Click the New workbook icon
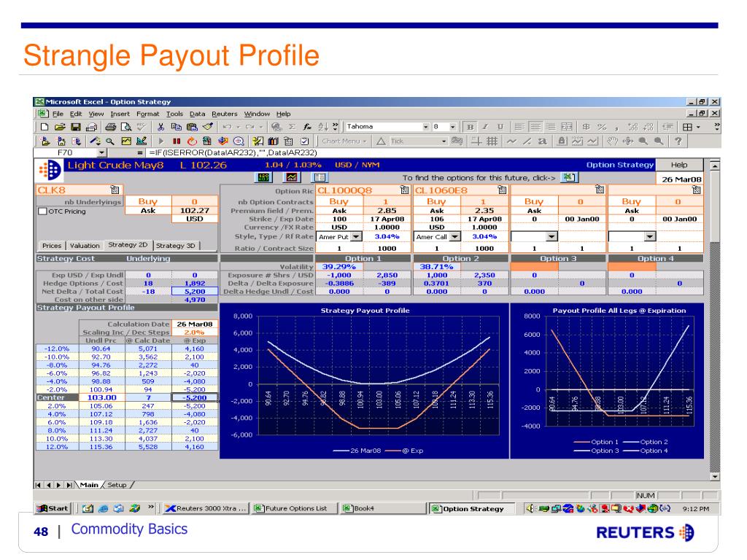Screen dimensions: 747x560 tap(44, 127)
